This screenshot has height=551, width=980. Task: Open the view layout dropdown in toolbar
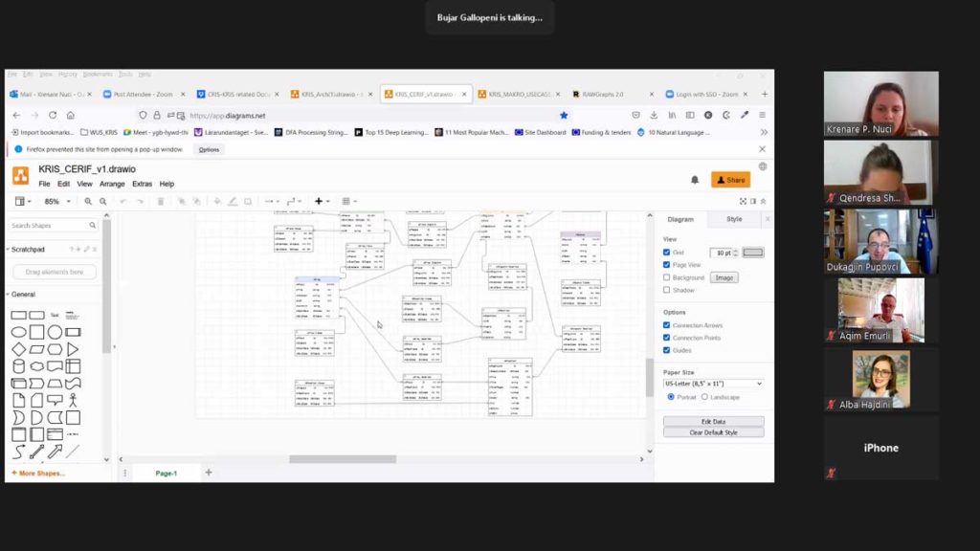(23, 201)
